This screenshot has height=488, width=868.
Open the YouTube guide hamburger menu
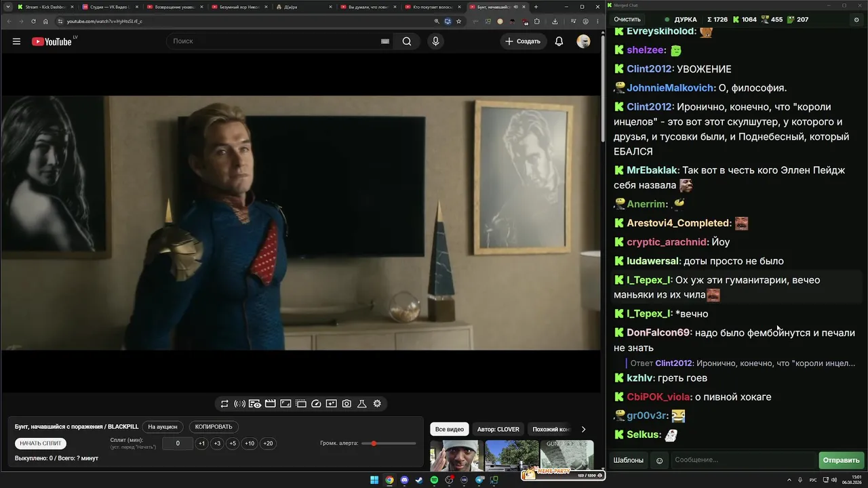pyautogui.click(x=16, y=41)
